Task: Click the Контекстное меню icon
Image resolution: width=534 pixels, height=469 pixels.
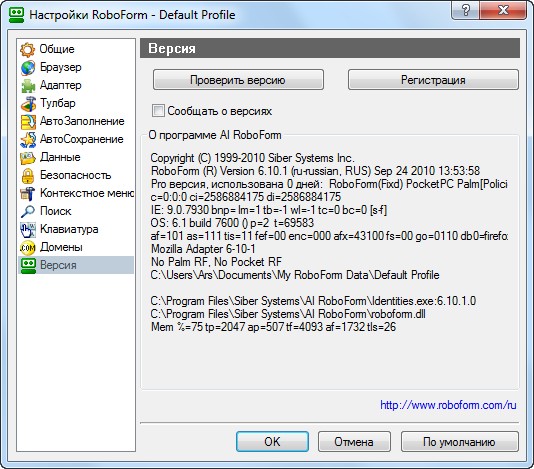Action: click(27, 194)
